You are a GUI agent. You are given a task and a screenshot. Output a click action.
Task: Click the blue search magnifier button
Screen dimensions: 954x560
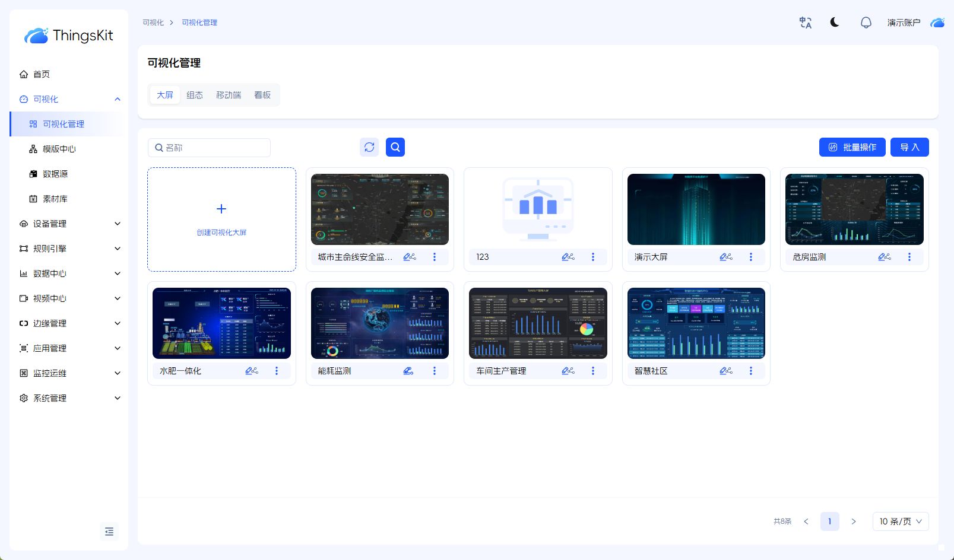[395, 147]
